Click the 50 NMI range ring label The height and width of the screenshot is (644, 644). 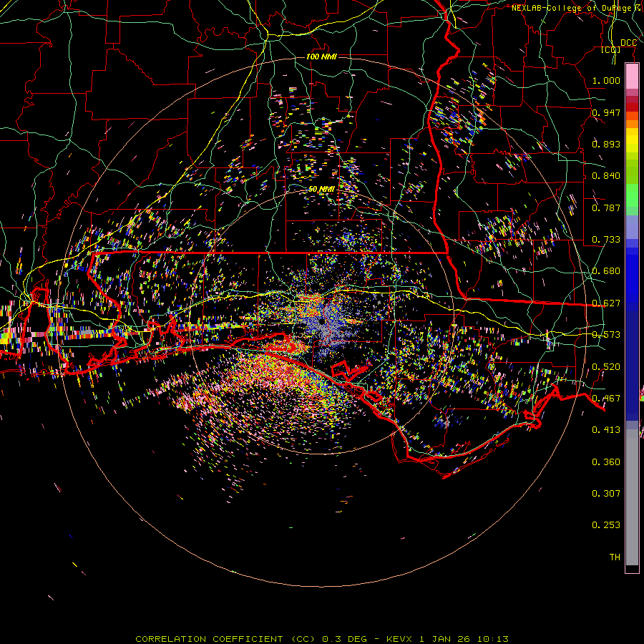321,189
